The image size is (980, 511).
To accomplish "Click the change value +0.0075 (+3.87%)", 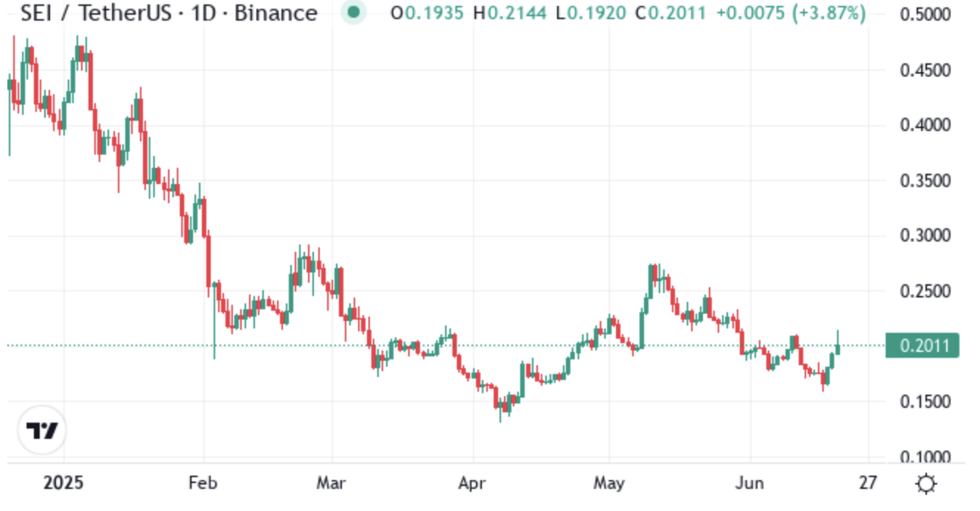I will click(x=791, y=13).
